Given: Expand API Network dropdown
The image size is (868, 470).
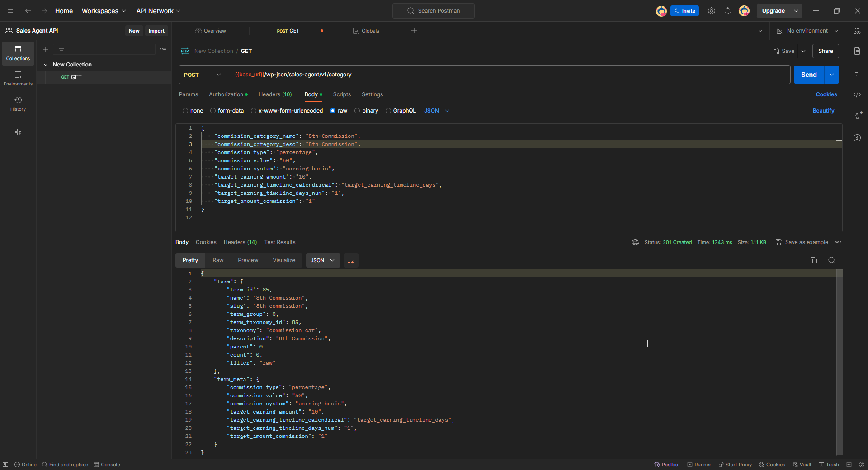Looking at the screenshot, I should pyautogui.click(x=158, y=11).
